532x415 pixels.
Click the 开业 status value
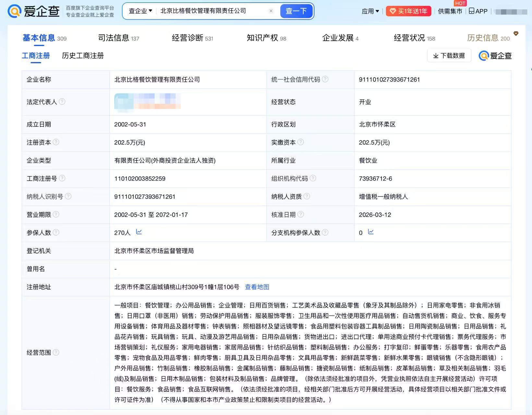pos(365,102)
